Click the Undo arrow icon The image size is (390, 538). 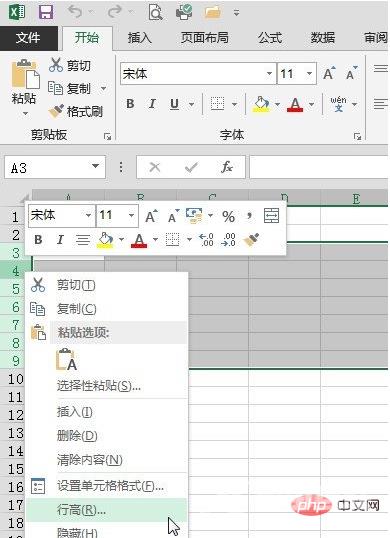point(75,12)
